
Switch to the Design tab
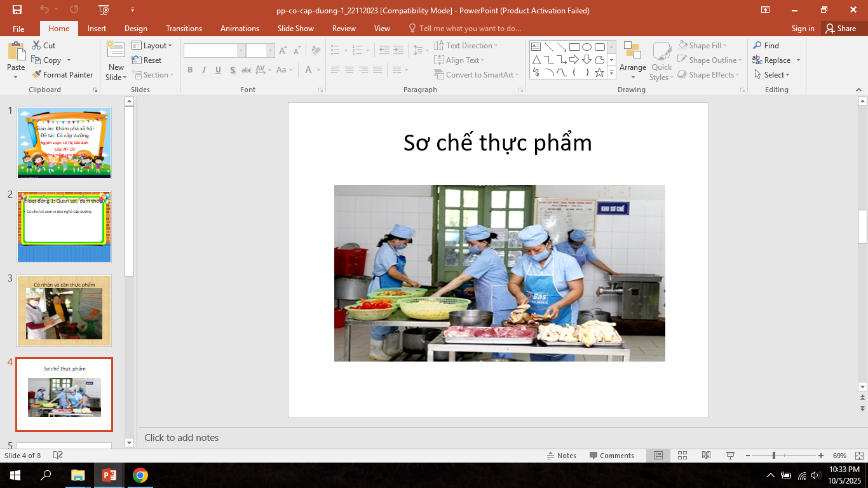pos(135,29)
